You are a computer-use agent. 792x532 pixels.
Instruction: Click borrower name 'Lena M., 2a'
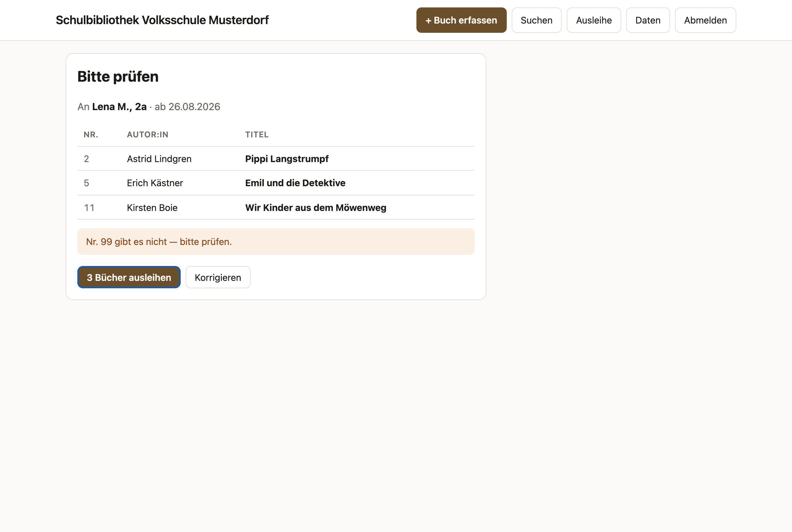[x=119, y=106]
